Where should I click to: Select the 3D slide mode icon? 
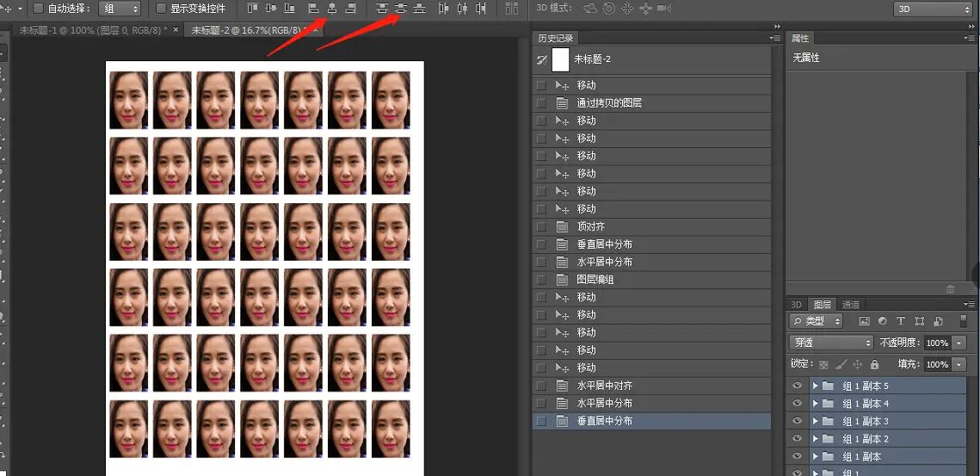[646, 9]
